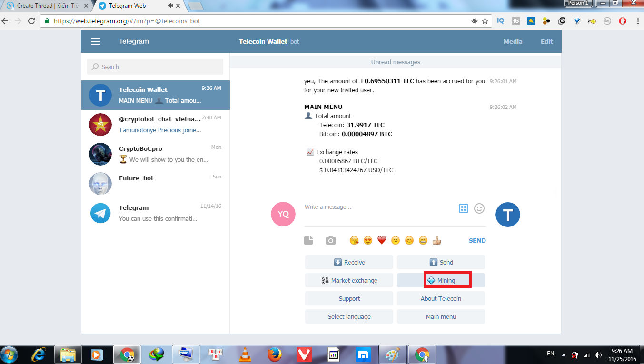The width and height of the screenshot is (644, 364).
Task: Open Paint from the taskbar
Action: [393, 354]
